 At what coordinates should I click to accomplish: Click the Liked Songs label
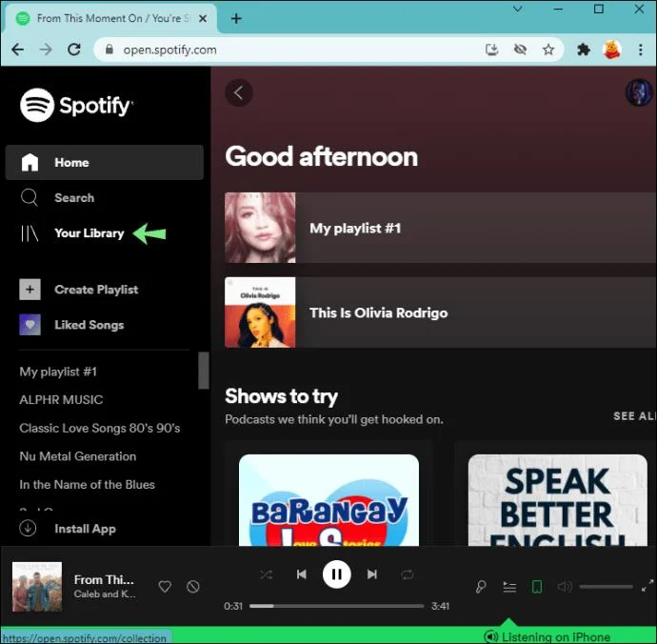click(90, 325)
